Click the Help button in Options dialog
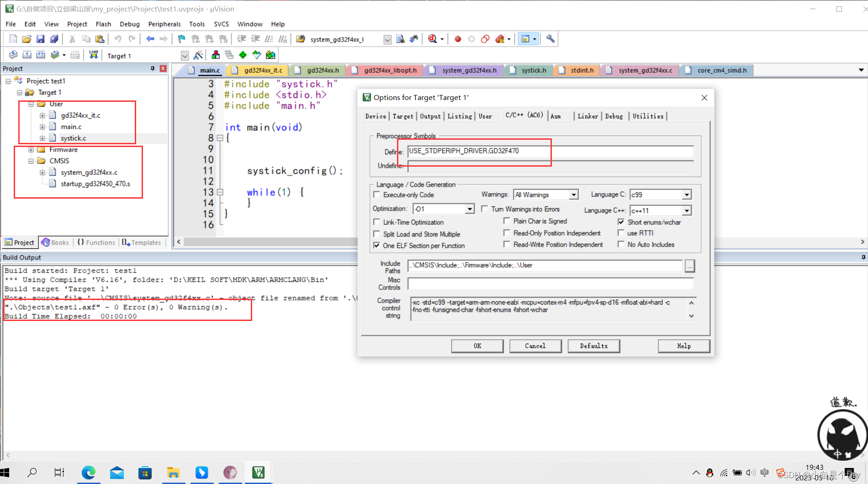 (684, 346)
